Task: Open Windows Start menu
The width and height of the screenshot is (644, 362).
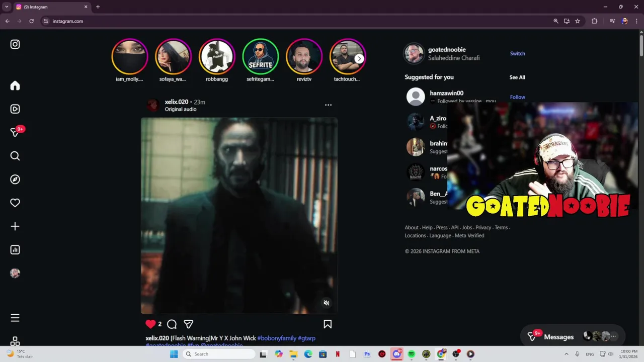Action: tap(174, 354)
